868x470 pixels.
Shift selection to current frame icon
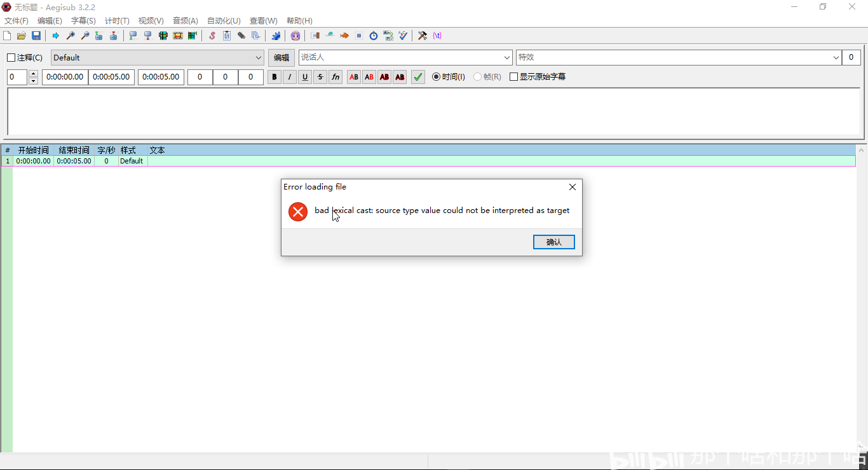192,36
